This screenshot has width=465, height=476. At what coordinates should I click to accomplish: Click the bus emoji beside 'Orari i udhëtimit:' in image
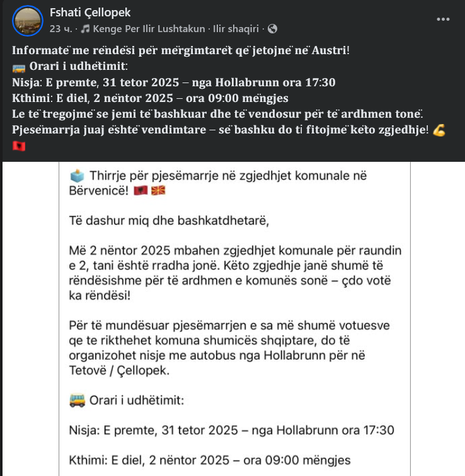click(76, 400)
